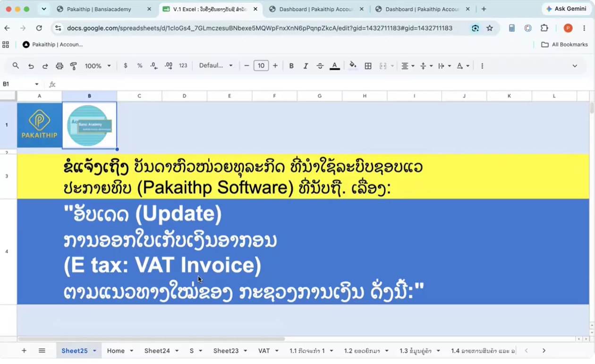The image size is (595, 364).
Task: Click the horizontal scrollbar of the sheet
Action: 151,339
